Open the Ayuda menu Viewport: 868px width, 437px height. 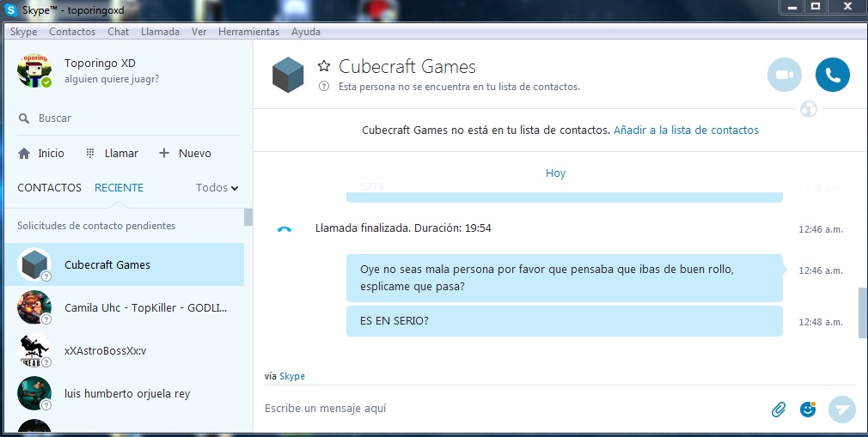[306, 32]
